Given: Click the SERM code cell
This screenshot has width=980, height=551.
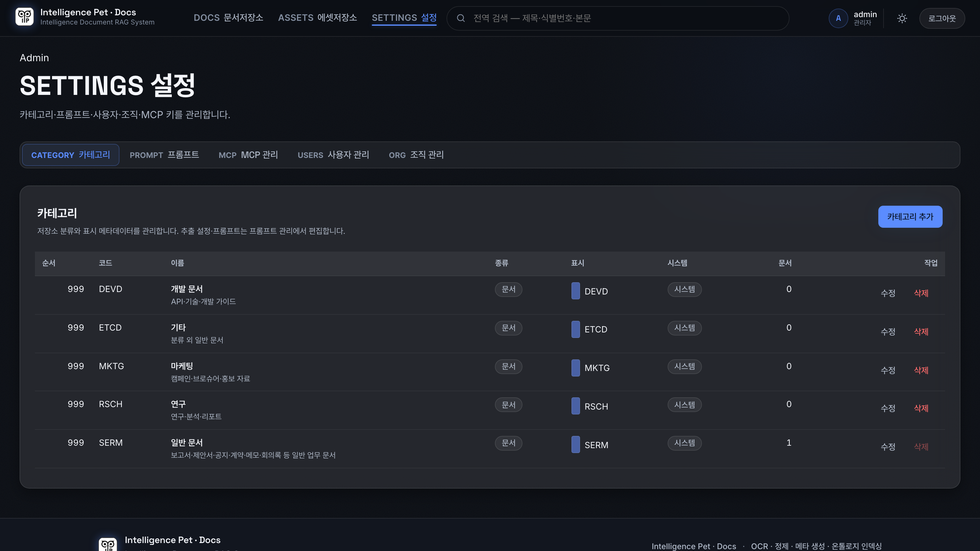Looking at the screenshot, I should point(111,443).
